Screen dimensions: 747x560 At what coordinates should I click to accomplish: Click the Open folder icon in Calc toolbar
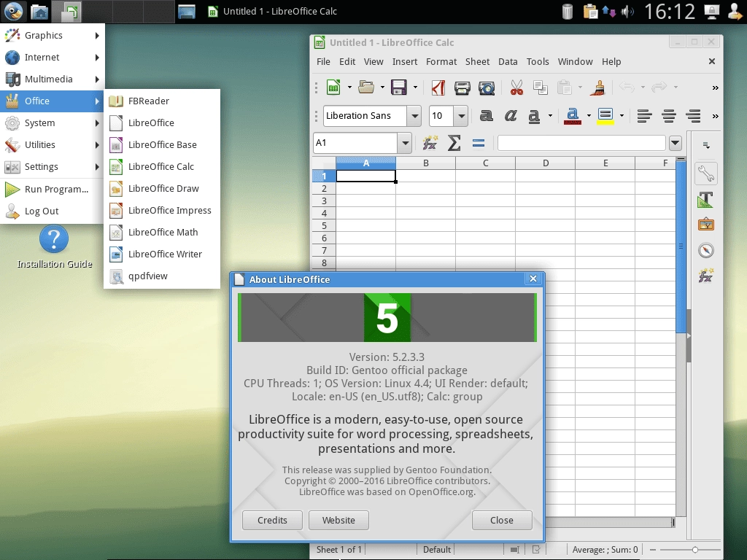[366, 87]
